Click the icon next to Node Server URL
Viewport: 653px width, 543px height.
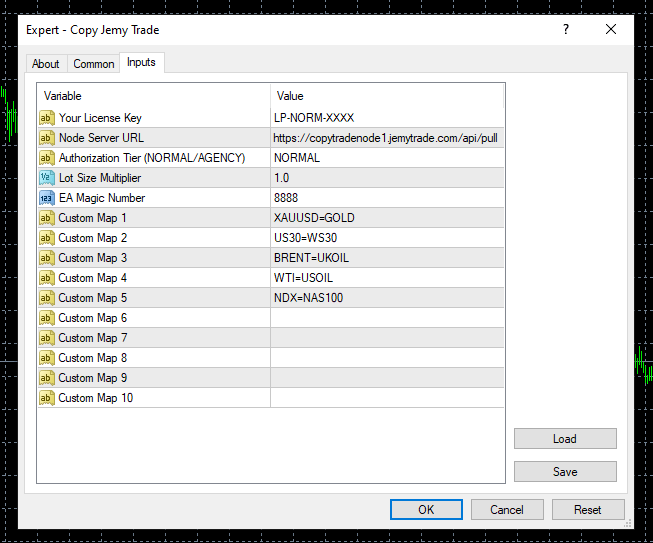[x=47, y=138]
